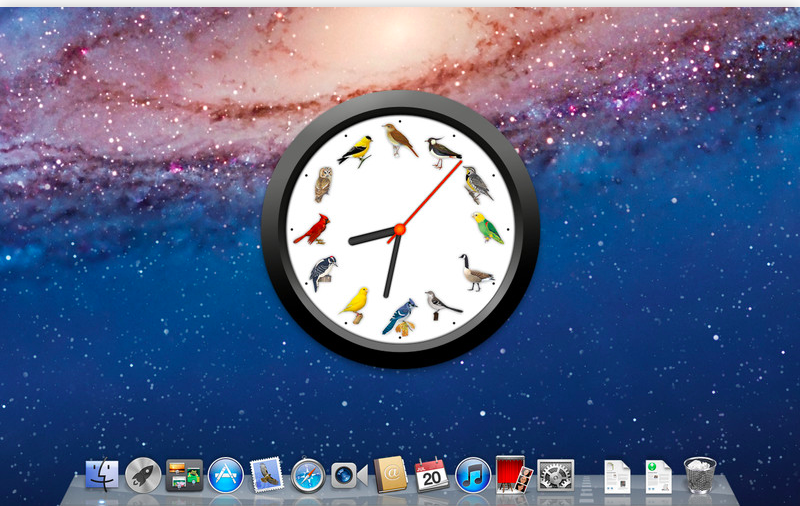Viewport: 800px width, 506px height.
Task: Click the meadowlark near the second hand
Action: click(x=478, y=185)
